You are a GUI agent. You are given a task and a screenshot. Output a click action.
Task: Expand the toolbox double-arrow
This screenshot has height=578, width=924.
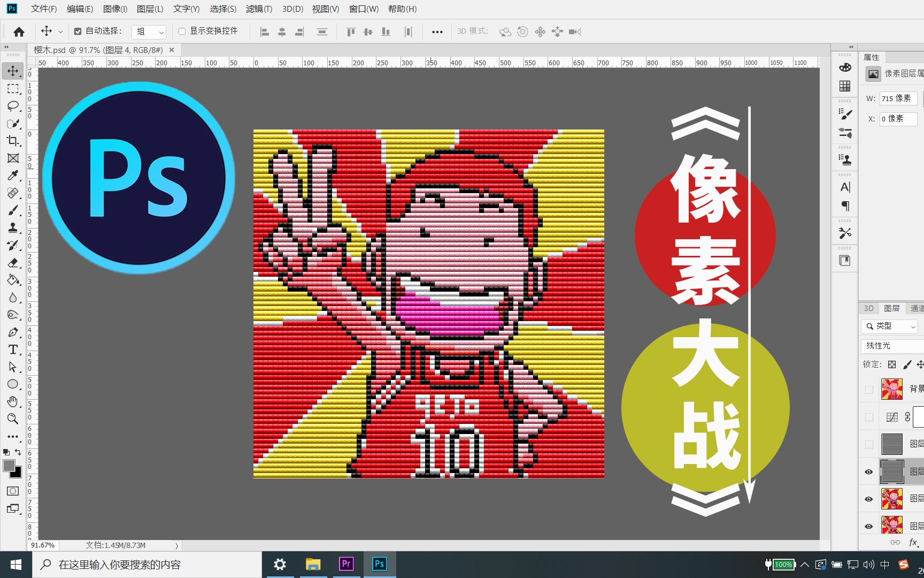7,47
